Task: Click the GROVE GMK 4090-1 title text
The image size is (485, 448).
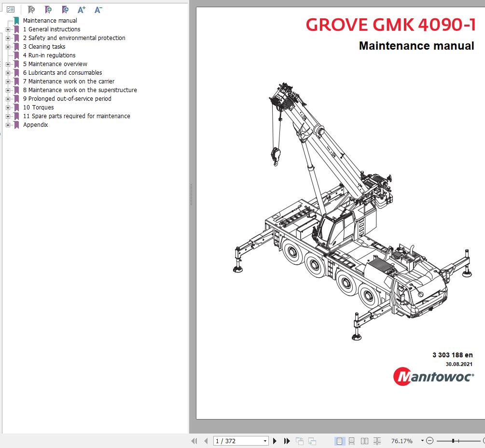Action: pyautogui.click(x=390, y=25)
